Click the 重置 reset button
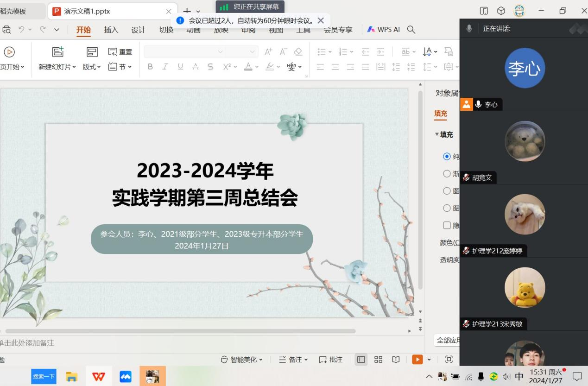 [120, 52]
